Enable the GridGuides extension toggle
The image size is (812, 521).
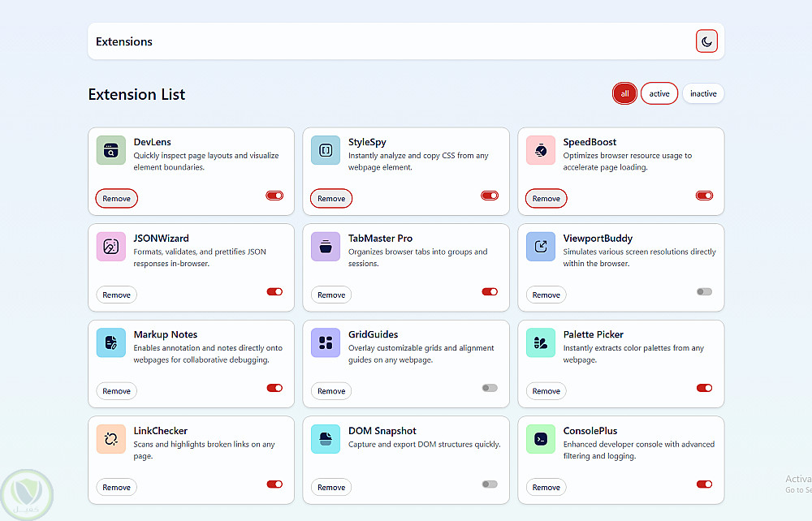coord(489,388)
